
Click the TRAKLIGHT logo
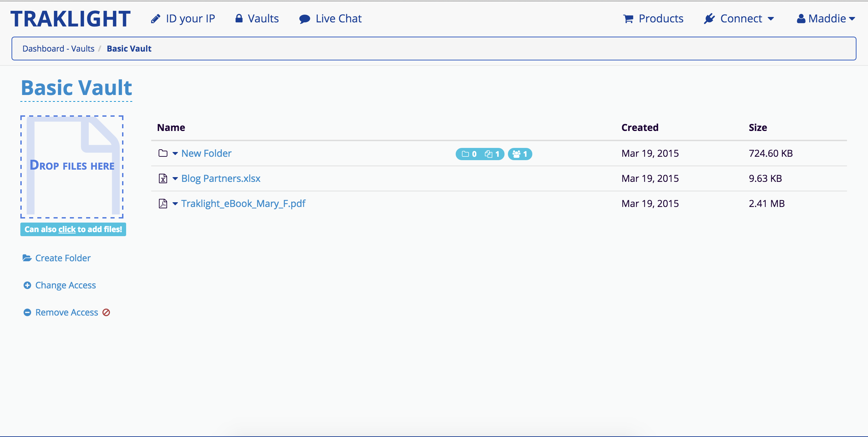71,19
